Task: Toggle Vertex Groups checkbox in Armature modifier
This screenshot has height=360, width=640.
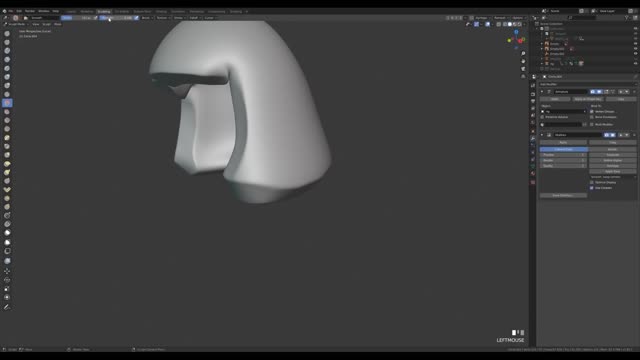Action: tap(591, 111)
